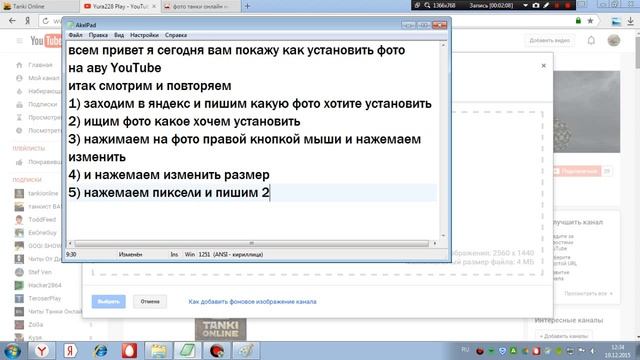Click the channel art thumbnail on right
The image size is (640, 360).
(587, 112)
